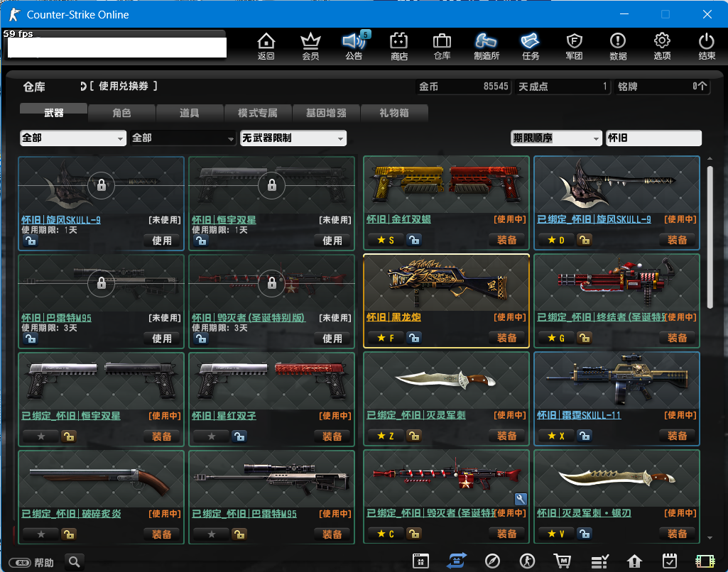Switch to the 模式专属 tab

258,113
